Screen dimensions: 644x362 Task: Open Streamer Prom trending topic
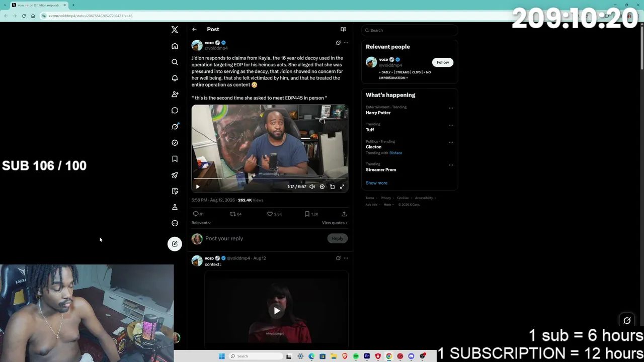(381, 169)
